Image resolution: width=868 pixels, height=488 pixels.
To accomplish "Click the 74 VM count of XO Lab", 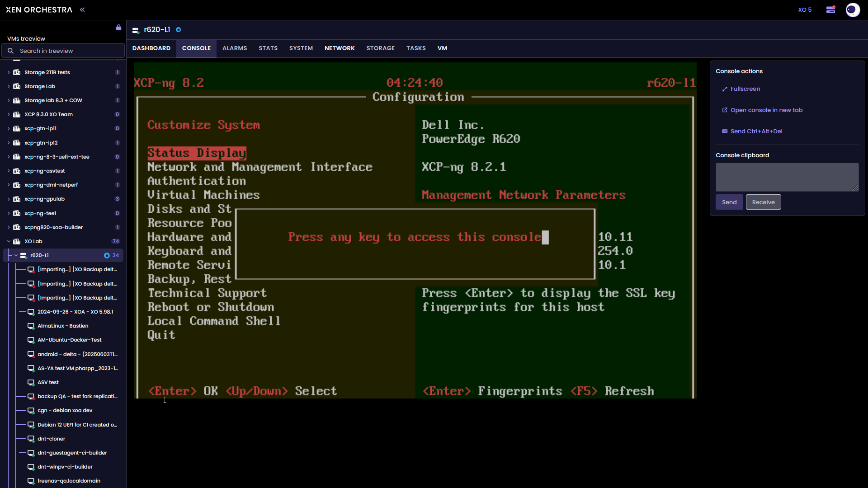I will [x=116, y=241].
